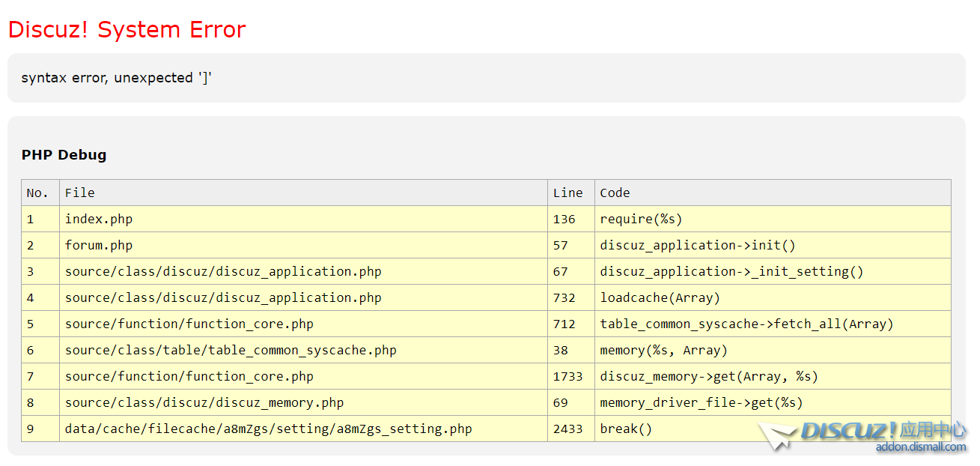Select the a8mZgs_setting.php cache file cell

coord(303,429)
